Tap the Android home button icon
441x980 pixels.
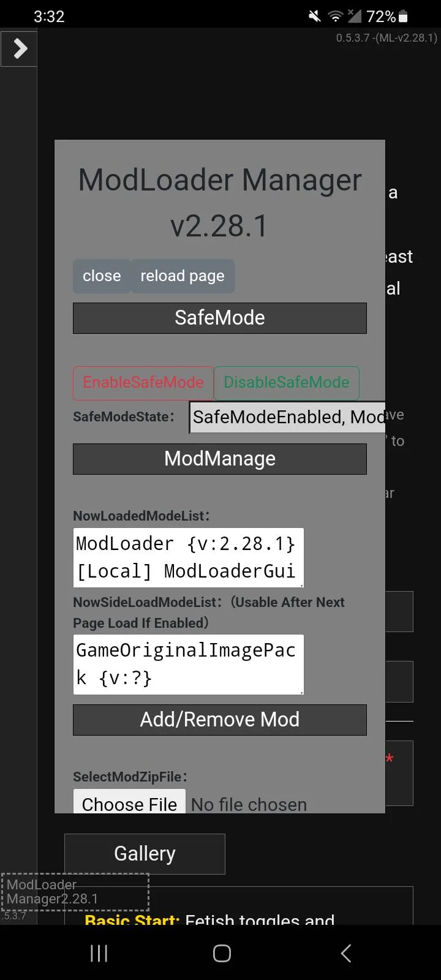(222, 953)
